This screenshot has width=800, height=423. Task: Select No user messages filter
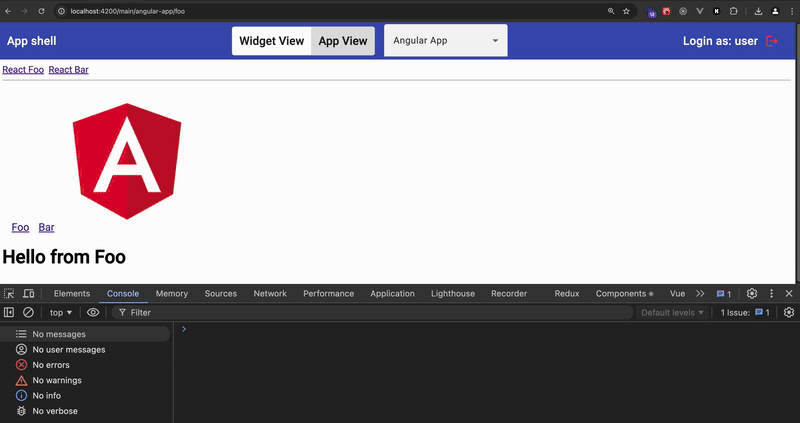[x=85, y=350]
